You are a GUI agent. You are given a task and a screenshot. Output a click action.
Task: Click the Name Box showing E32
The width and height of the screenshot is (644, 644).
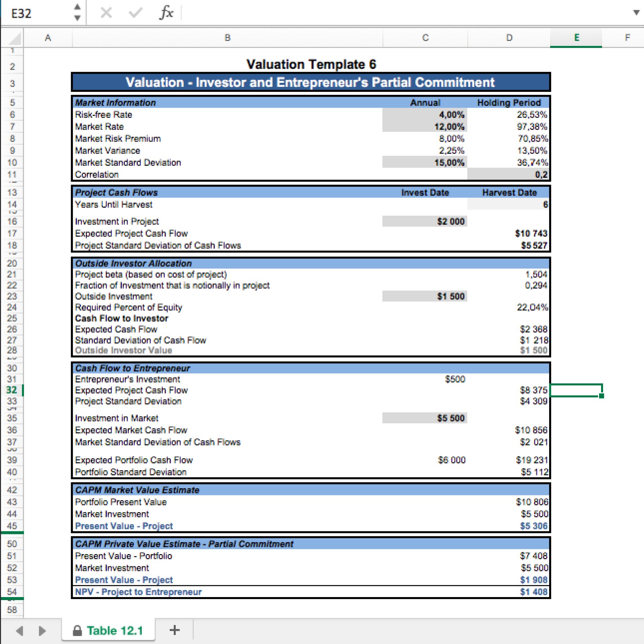pos(37,13)
